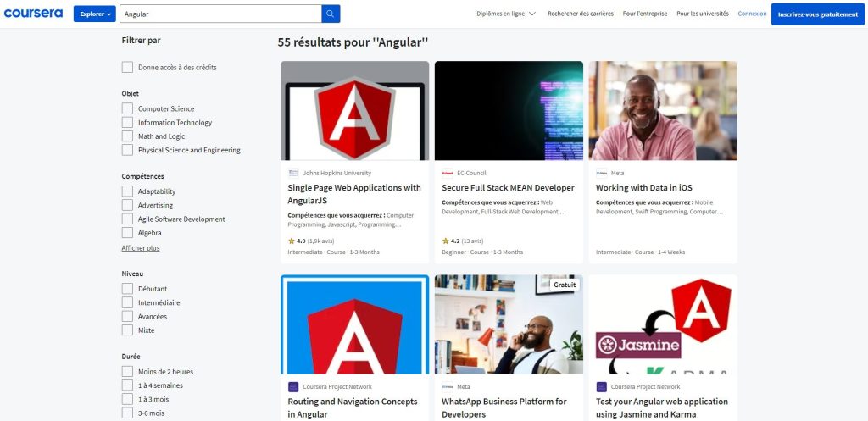868x421 pixels.
Task: Open 'Secure Full Stack MEAN Developer' course
Action: point(509,188)
